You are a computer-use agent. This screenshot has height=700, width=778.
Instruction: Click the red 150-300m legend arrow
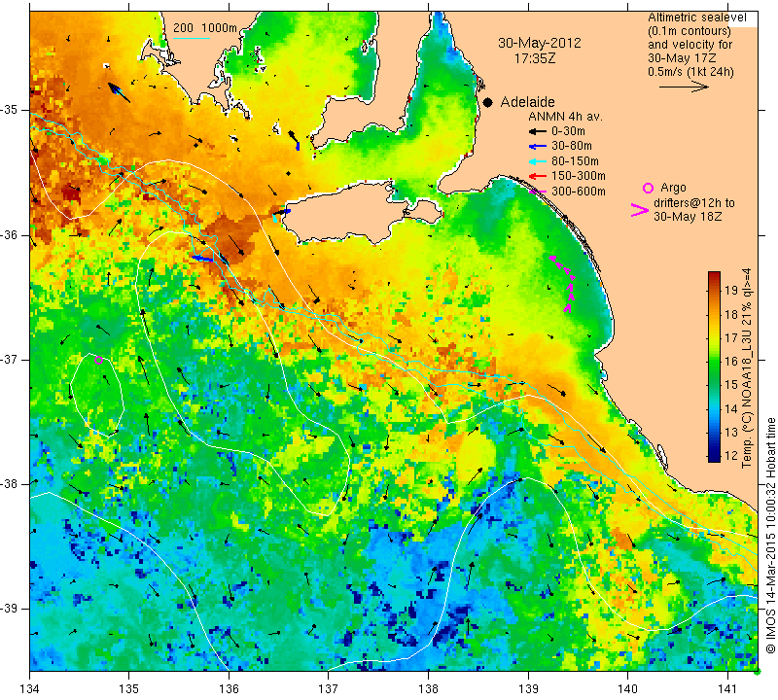(537, 176)
